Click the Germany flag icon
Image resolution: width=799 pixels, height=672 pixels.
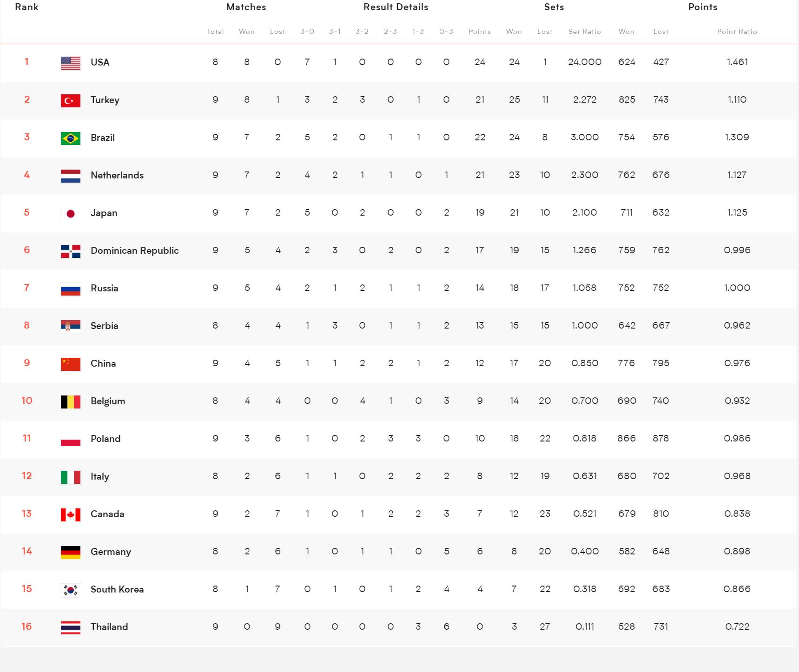[x=71, y=552]
